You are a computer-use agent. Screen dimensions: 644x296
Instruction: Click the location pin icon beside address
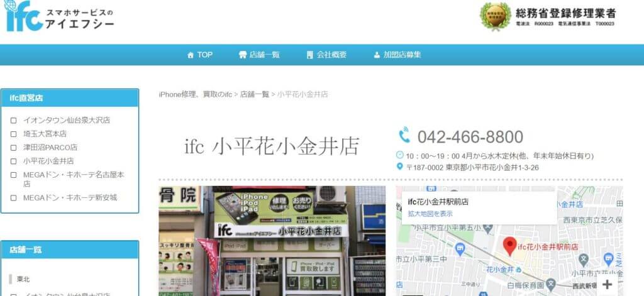click(x=399, y=167)
